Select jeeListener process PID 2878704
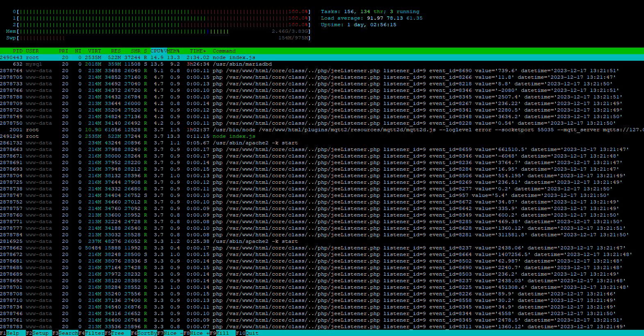The width and height of the screenshot is (644, 336). tap(322, 176)
